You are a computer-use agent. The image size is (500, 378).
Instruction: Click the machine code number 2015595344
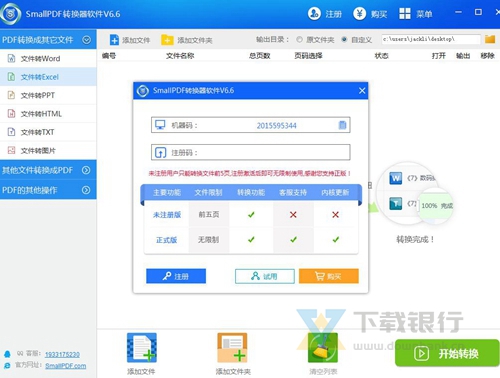(x=276, y=126)
